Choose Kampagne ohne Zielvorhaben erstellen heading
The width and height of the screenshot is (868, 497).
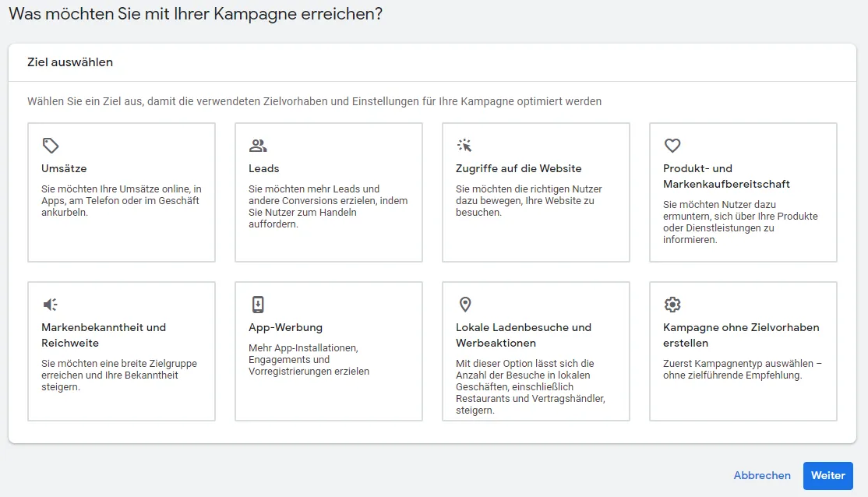tap(741, 335)
